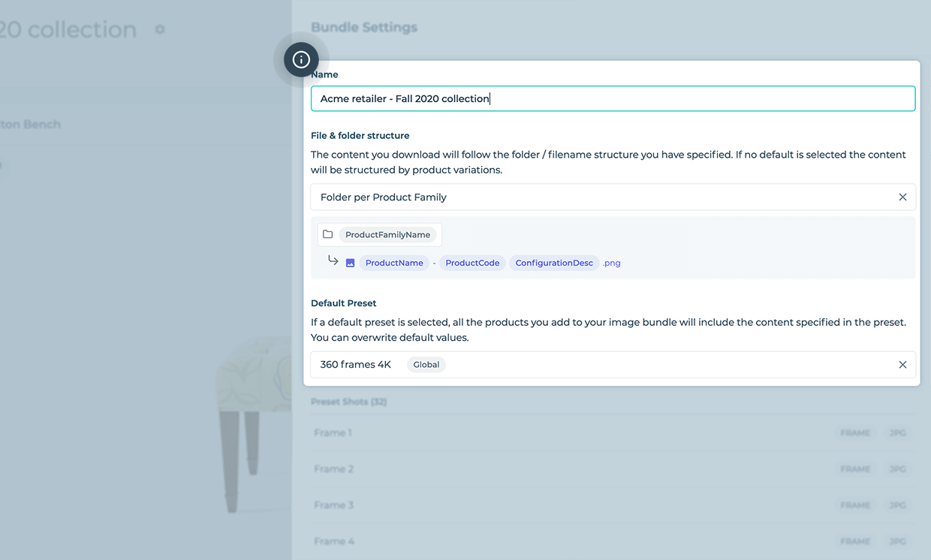The width and height of the screenshot is (931, 560).
Task: Click the image file icon in filename row
Action: [x=350, y=262]
